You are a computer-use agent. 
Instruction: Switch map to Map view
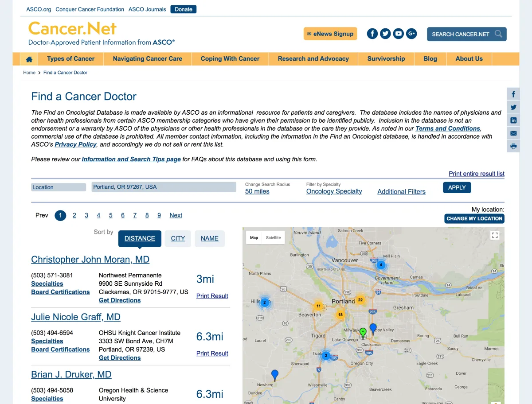(x=254, y=238)
